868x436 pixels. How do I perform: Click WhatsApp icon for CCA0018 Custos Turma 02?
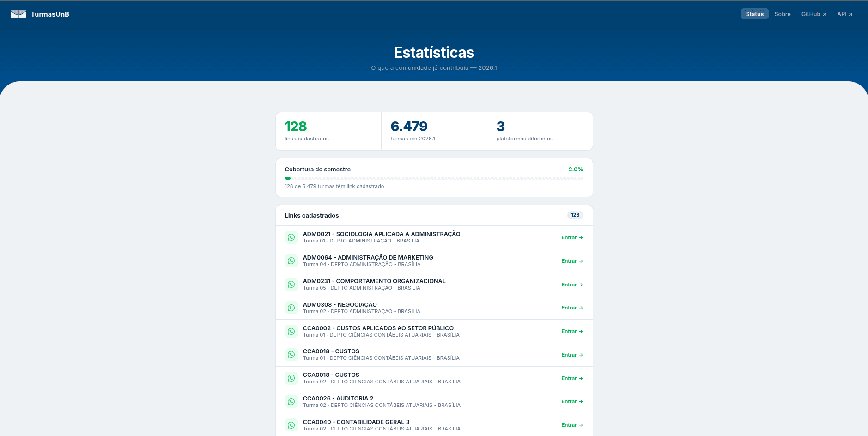(x=291, y=378)
